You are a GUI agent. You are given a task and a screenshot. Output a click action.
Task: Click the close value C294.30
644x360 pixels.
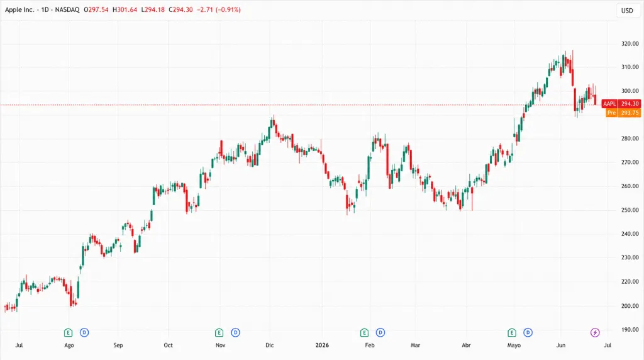(180, 9)
